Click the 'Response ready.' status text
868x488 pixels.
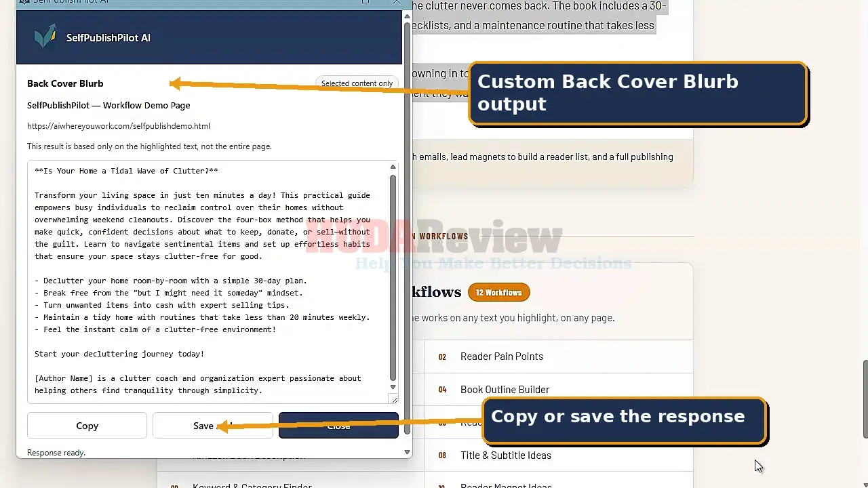[x=56, y=452]
